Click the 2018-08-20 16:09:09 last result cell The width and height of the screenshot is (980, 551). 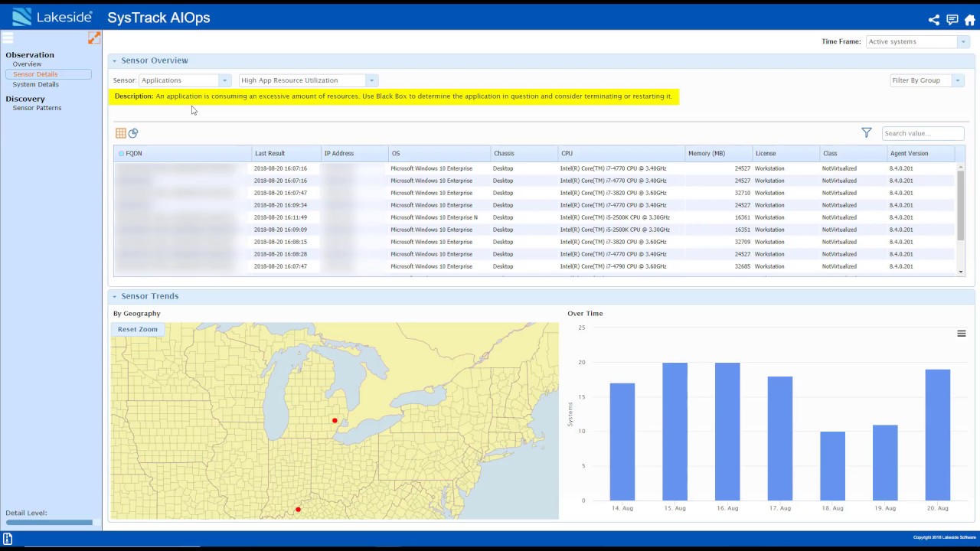click(286, 230)
